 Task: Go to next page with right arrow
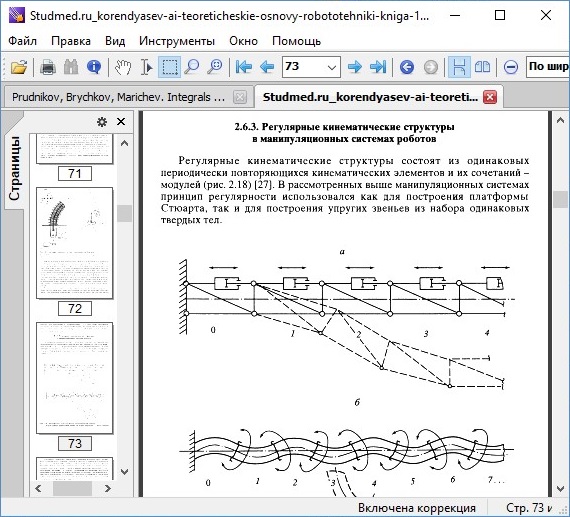pos(354,67)
